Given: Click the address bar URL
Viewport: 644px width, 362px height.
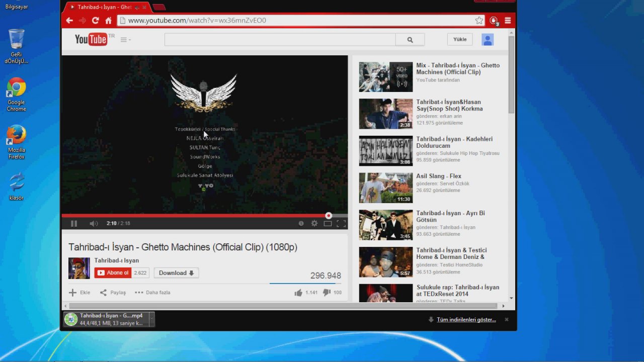Looking at the screenshot, I should [x=197, y=21].
